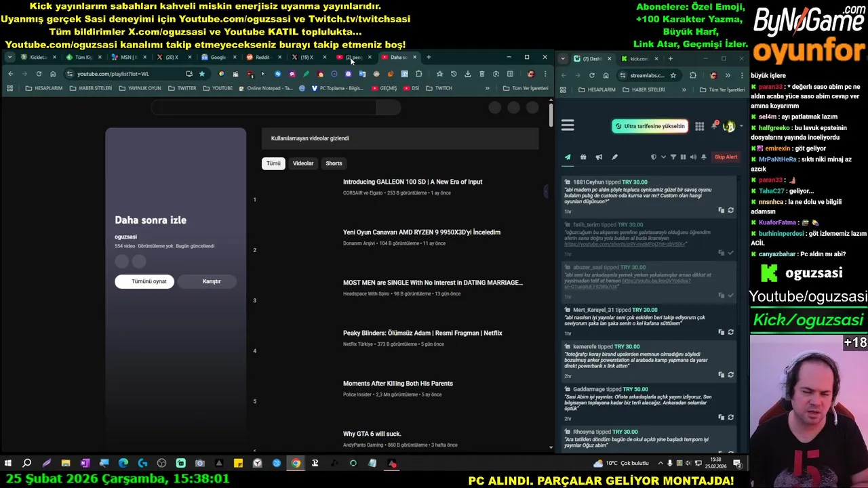This screenshot has width=868, height=488.
Task: Open Peaky Blinders: Ölümsüz Adam fragman video
Action: 422,333
